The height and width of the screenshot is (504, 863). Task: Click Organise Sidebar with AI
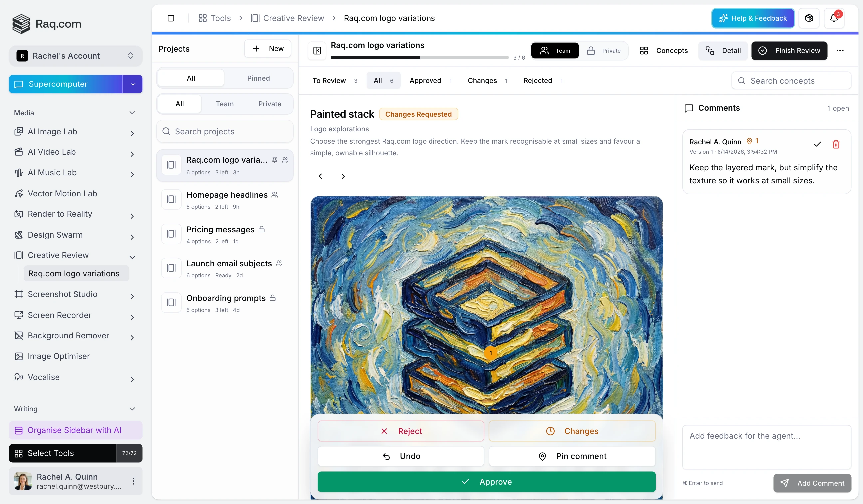pyautogui.click(x=75, y=430)
